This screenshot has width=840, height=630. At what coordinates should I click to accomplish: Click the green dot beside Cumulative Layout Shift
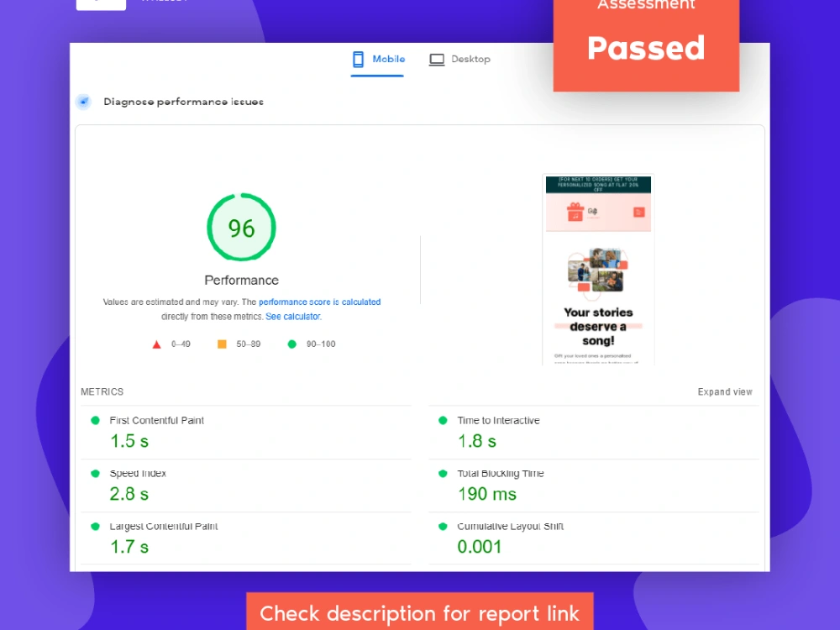(x=443, y=527)
